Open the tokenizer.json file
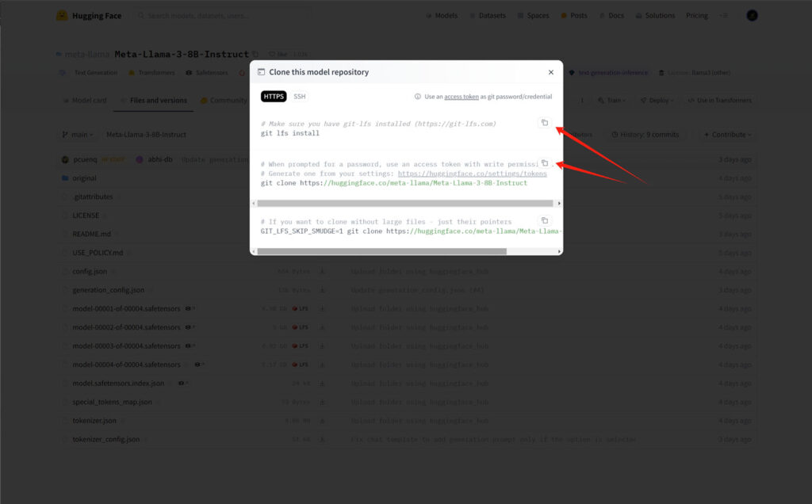 coord(94,421)
